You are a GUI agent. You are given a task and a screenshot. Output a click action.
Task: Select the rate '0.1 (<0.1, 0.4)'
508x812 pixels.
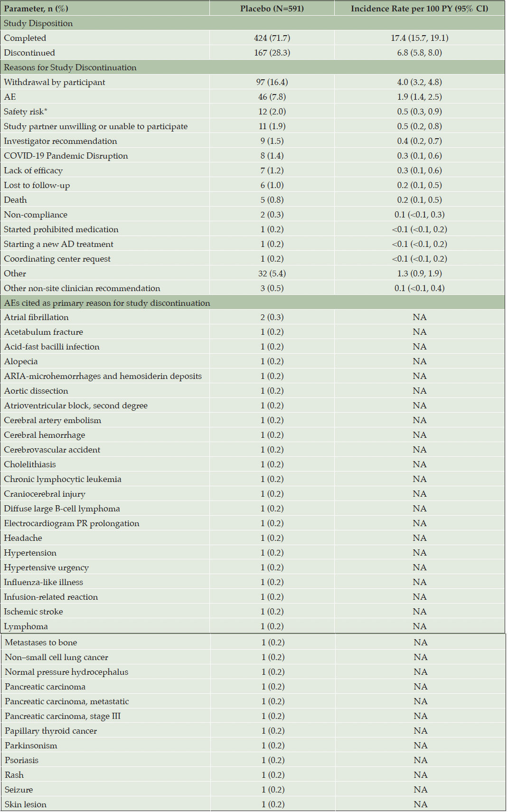click(x=420, y=288)
